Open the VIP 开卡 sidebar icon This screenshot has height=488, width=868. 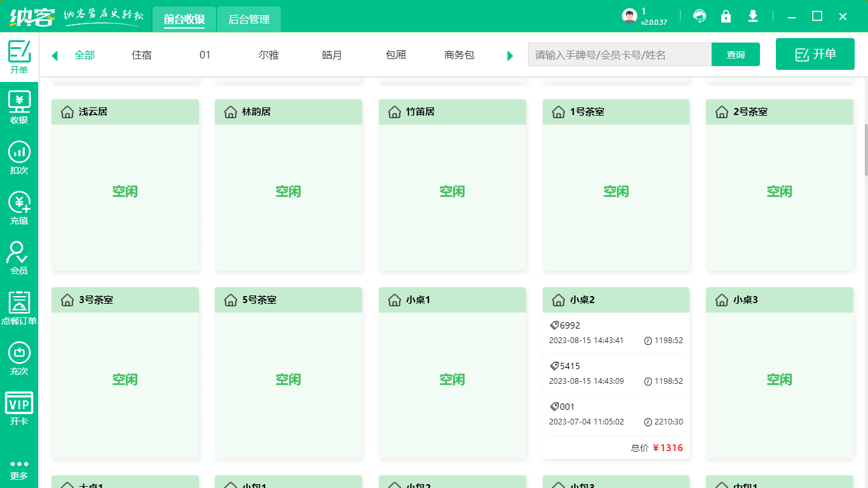pyautogui.click(x=19, y=409)
